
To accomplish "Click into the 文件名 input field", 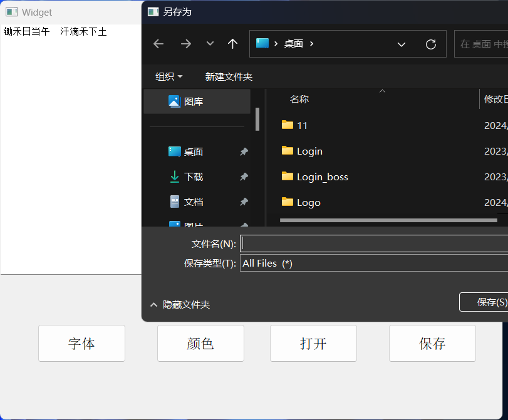I will [373, 243].
